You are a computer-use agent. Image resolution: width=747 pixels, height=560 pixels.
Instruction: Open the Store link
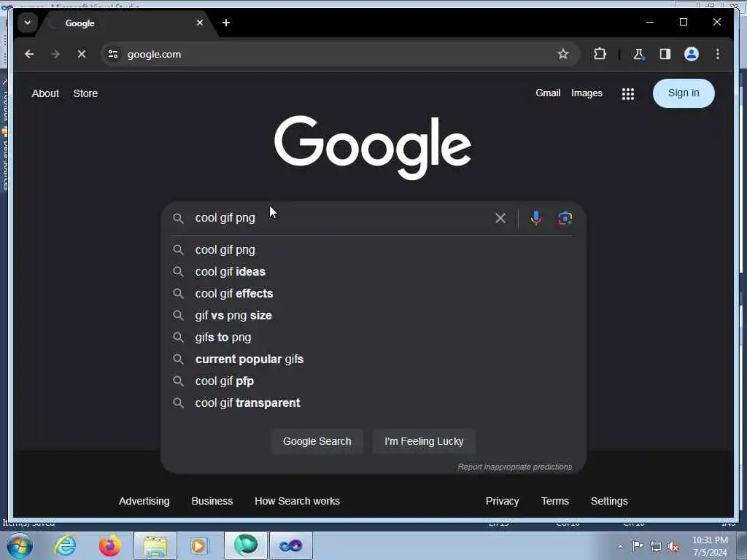pos(86,94)
